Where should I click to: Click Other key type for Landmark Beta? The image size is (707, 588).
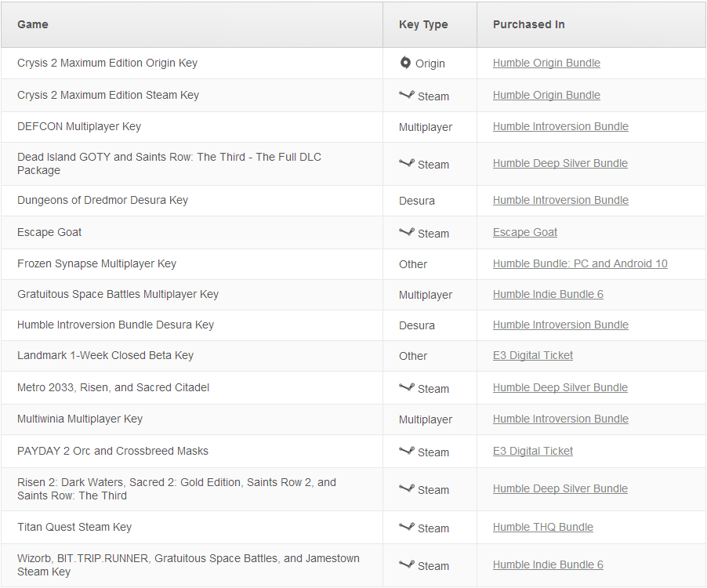(x=412, y=356)
